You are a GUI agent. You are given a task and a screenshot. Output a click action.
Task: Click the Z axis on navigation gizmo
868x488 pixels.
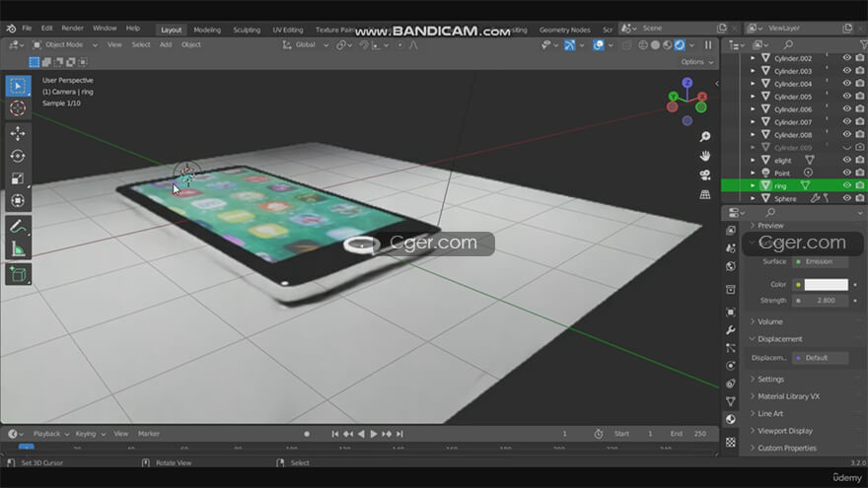click(687, 83)
